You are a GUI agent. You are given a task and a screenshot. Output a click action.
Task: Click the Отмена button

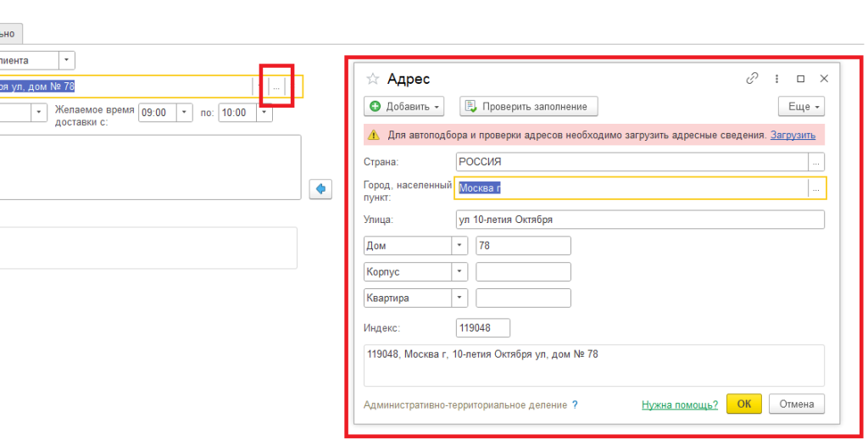pos(796,404)
